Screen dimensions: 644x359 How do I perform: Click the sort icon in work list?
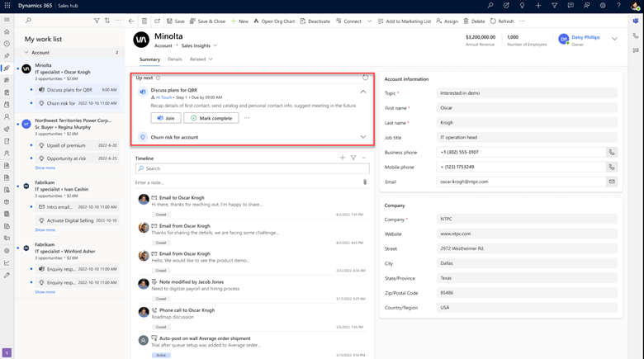107,21
